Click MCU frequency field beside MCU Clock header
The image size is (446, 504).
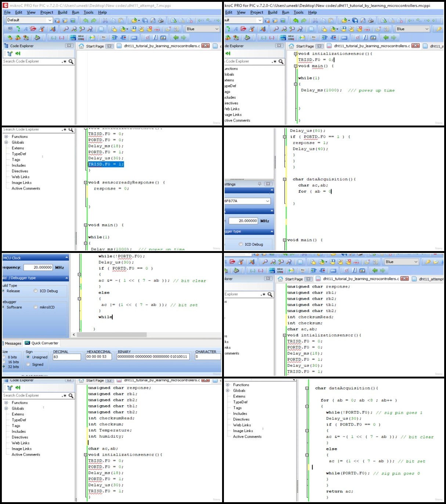[x=39, y=267]
